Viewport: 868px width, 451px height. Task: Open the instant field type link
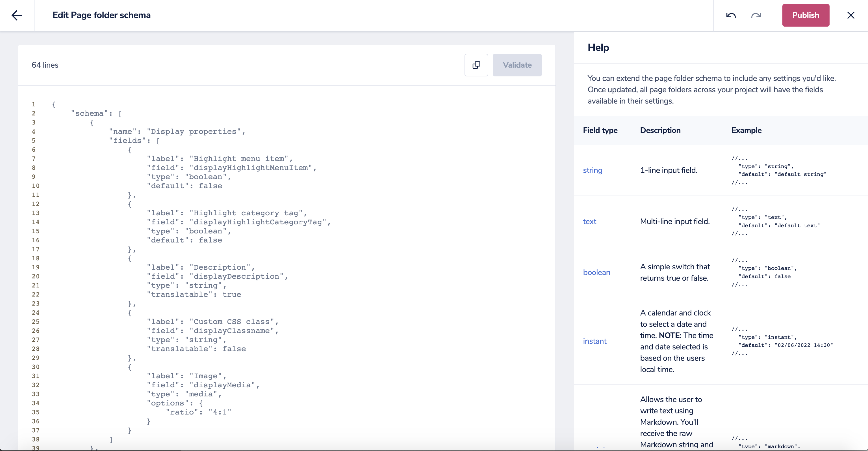click(594, 341)
